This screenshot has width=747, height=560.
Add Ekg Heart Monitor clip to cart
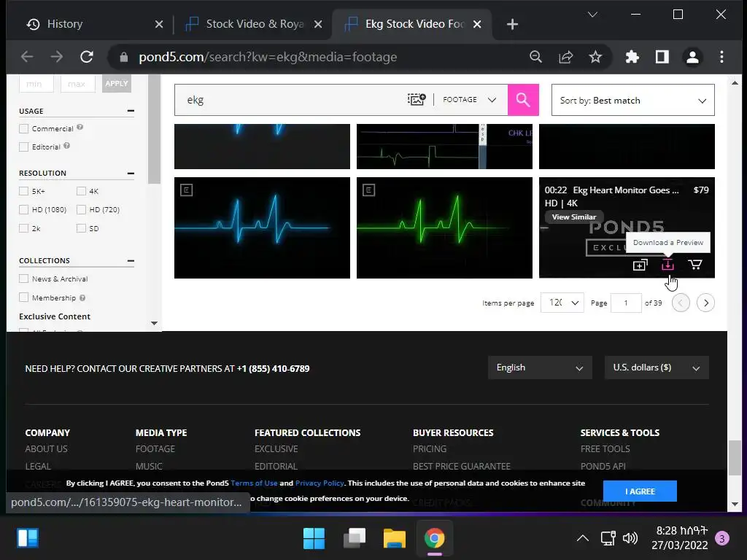click(695, 264)
